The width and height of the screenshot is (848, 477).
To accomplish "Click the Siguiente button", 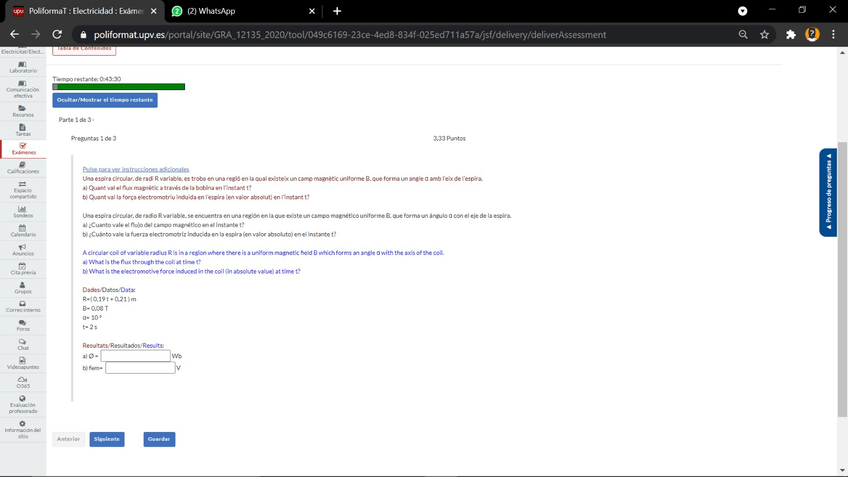I will (x=106, y=439).
